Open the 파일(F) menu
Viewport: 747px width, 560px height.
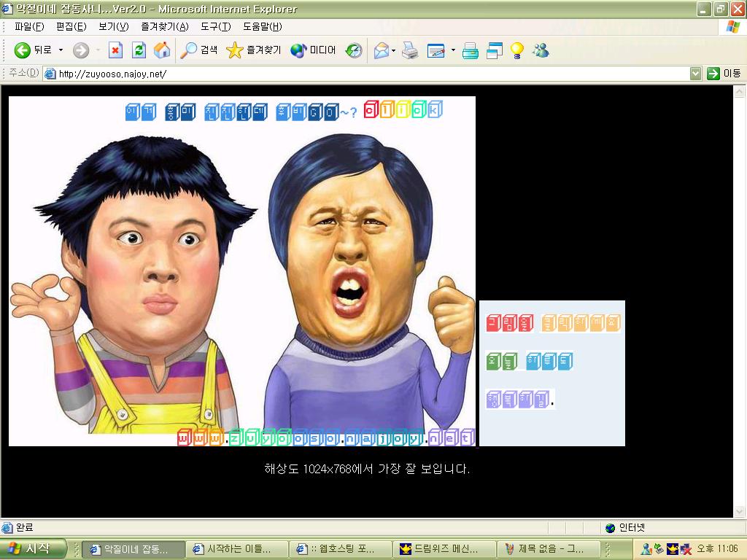29,27
